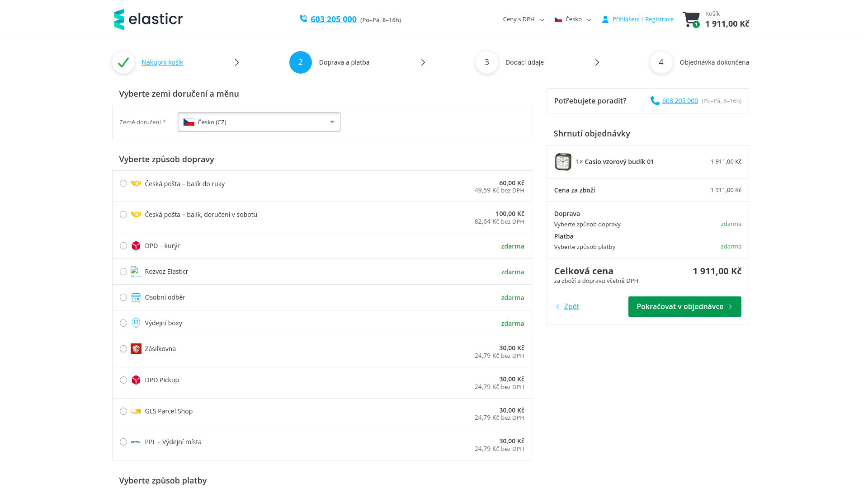
Task: Click the user account icon near Přihlášení
Action: click(x=605, y=19)
